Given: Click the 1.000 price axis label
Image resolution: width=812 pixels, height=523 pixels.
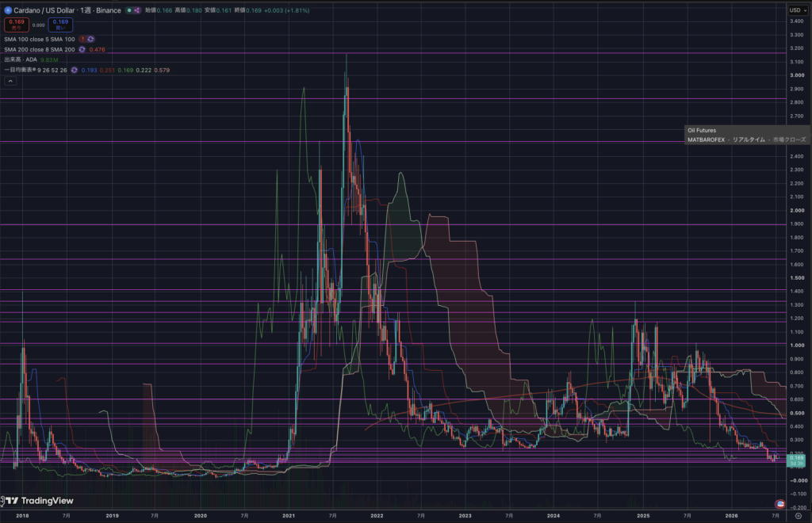Looking at the screenshot, I should (x=797, y=345).
